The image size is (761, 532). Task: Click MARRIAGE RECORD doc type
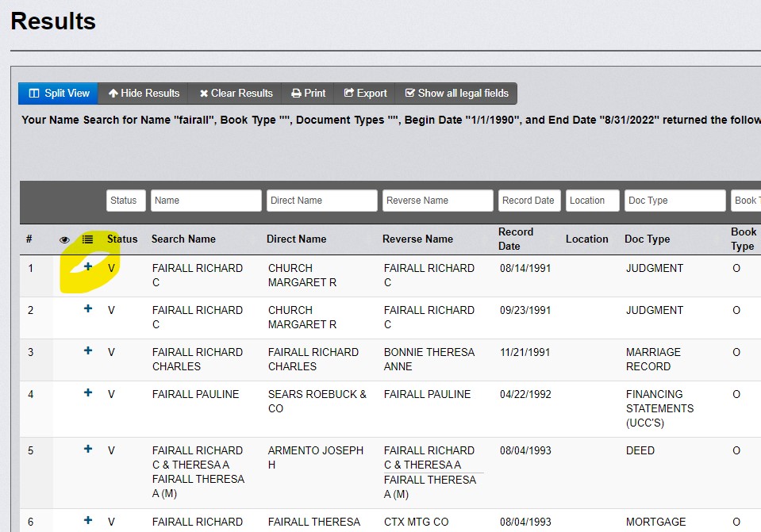[x=653, y=359]
